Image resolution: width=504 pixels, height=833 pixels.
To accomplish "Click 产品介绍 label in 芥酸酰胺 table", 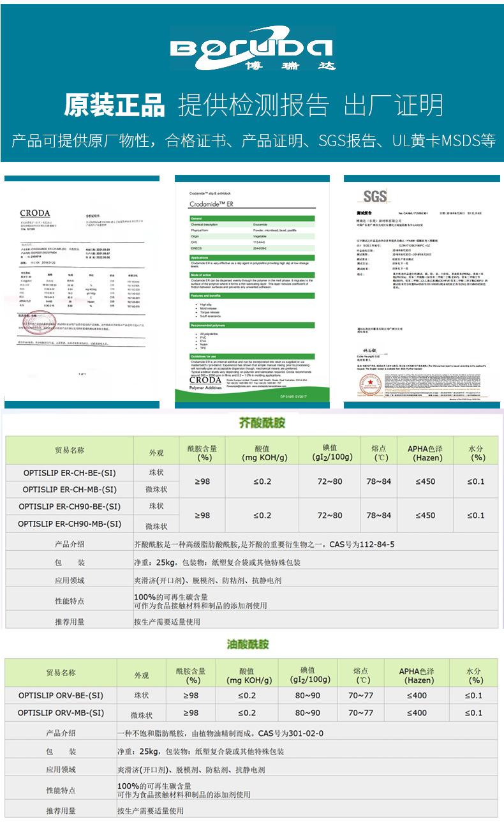I will coord(70,544).
